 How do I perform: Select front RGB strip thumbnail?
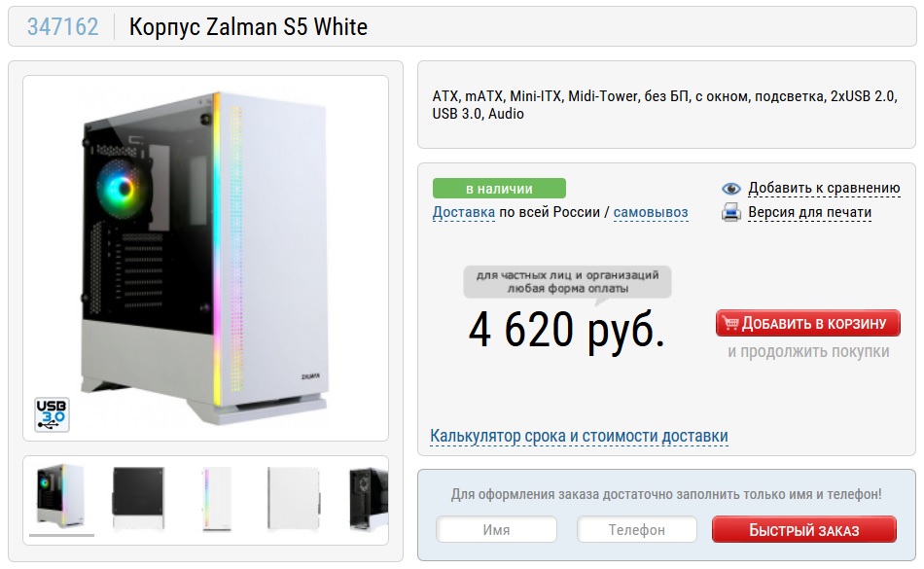pyautogui.click(x=216, y=498)
